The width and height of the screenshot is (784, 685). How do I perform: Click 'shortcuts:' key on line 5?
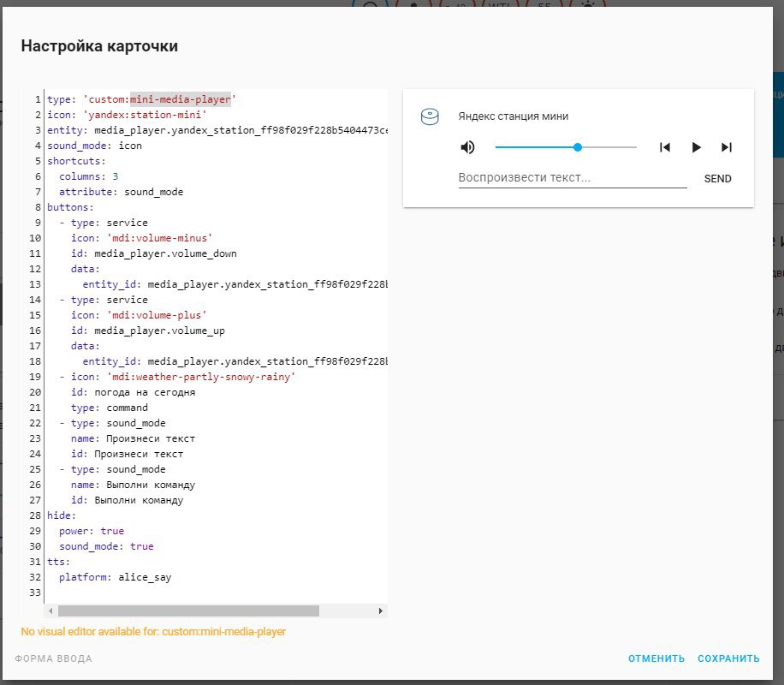76,161
